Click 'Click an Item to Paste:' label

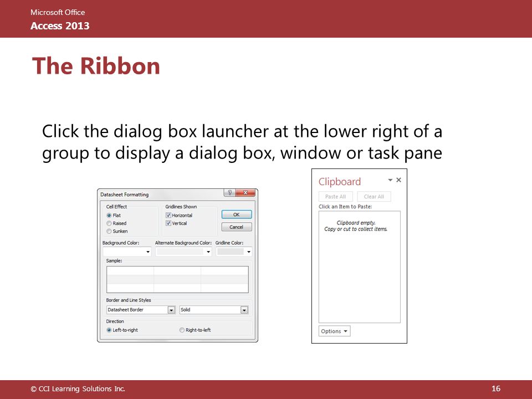coord(345,206)
